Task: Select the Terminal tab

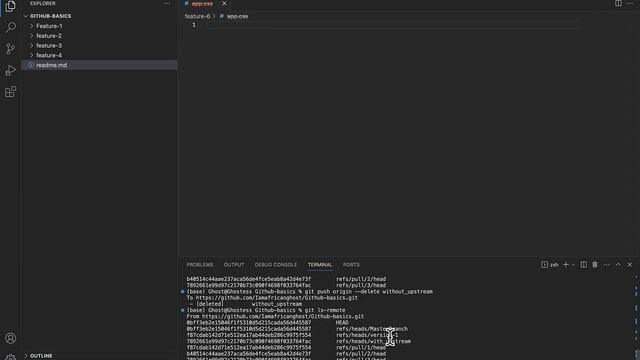Action: pyautogui.click(x=320, y=265)
